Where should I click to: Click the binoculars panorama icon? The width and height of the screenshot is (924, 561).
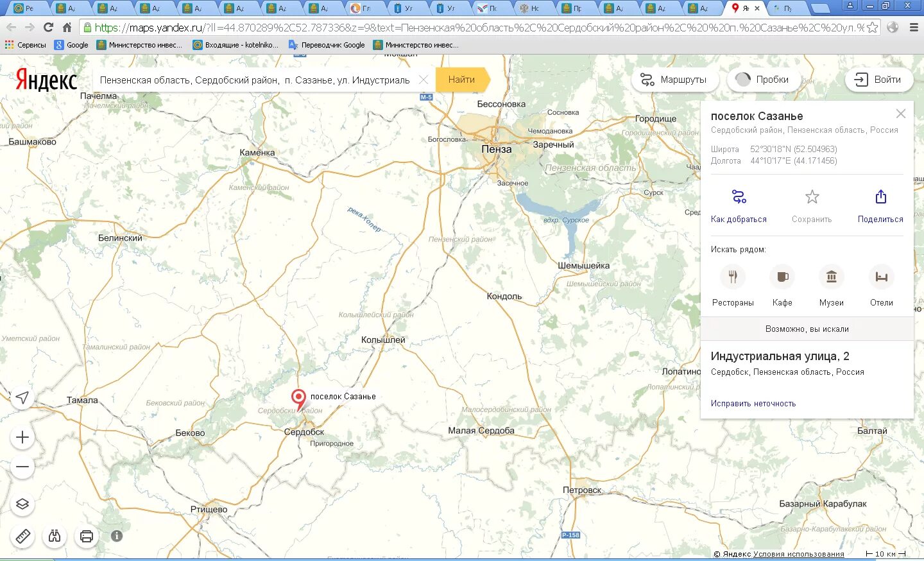coord(55,536)
